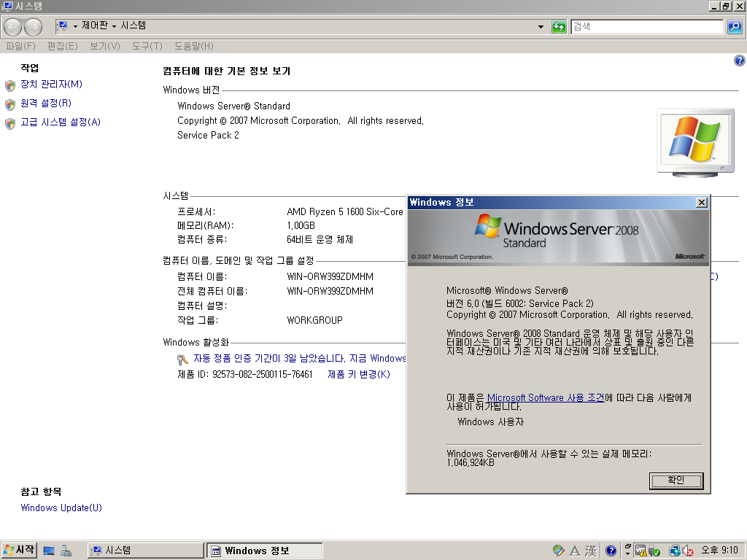Click the 1,046,924KB memory value in dialog
Screen dimensions: 747x560
(471, 462)
